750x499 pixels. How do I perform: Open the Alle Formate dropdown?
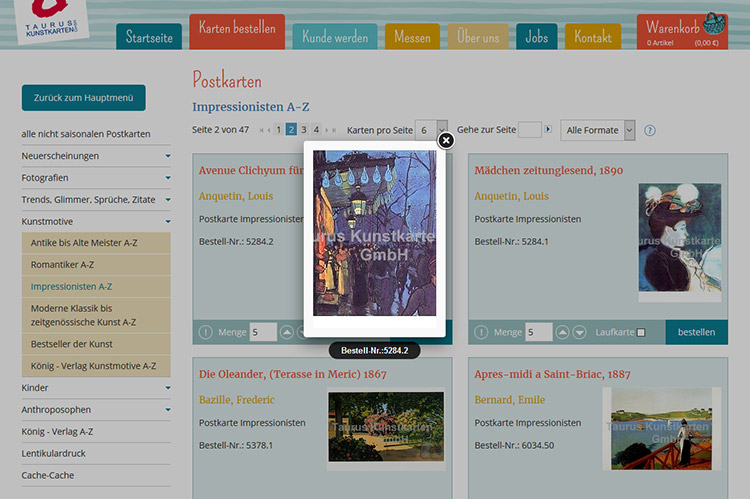598,130
